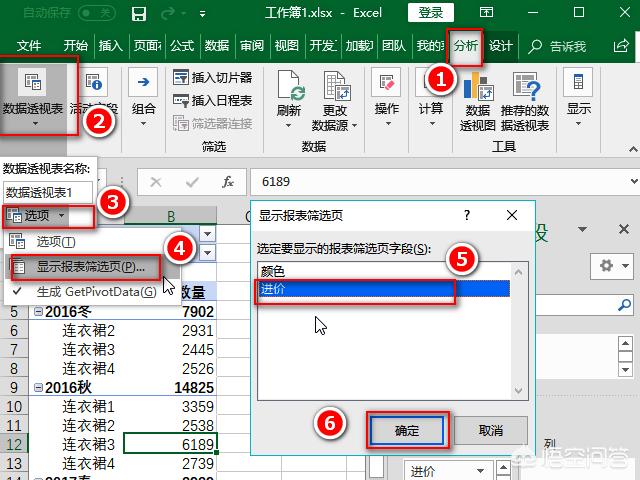
Task: Choose 显示报表筛选页(P)... menu entry
Action: click(91, 267)
